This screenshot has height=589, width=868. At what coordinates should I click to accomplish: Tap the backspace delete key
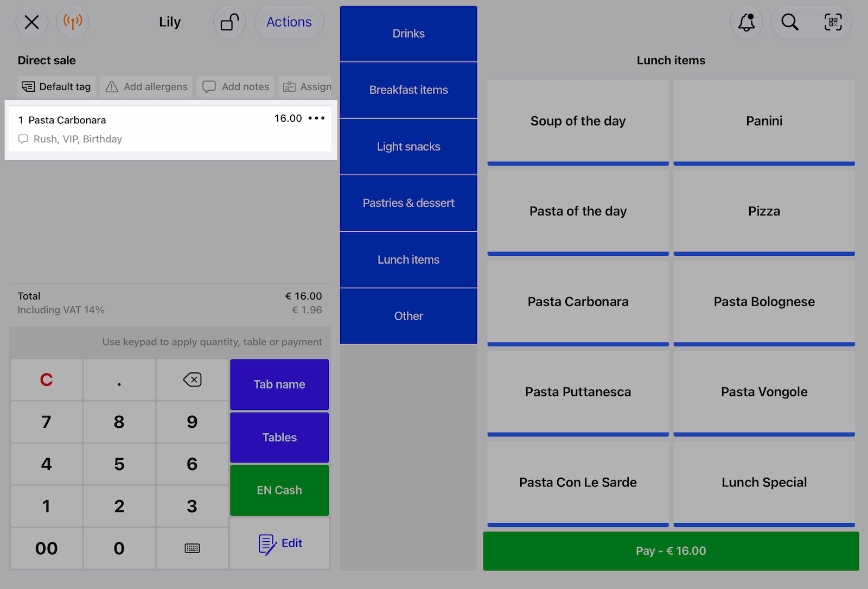pos(192,379)
